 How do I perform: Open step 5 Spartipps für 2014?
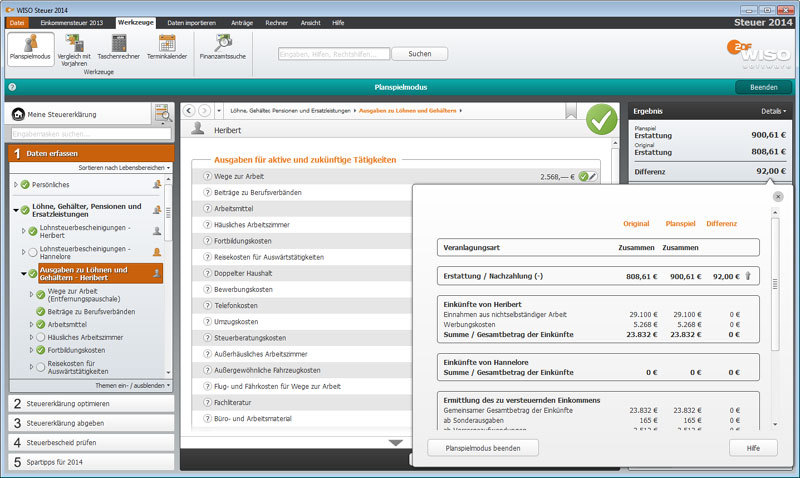tap(91, 462)
